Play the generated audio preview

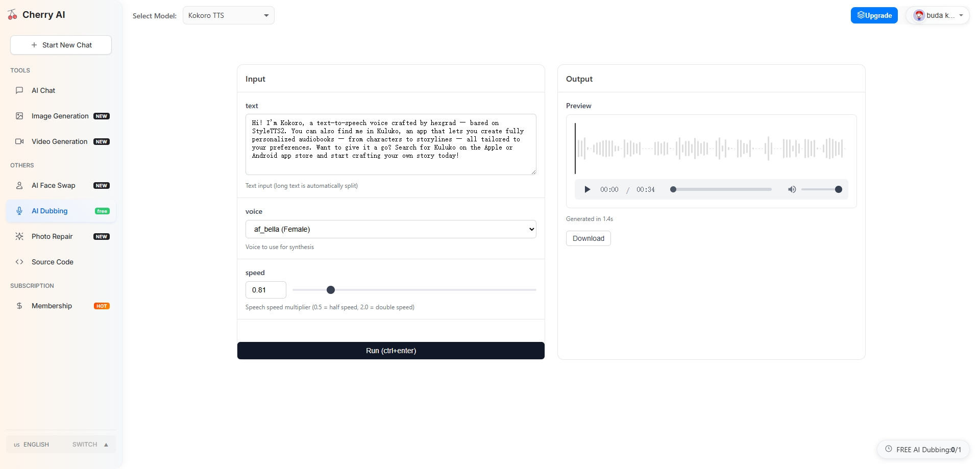[x=587, y=189]
